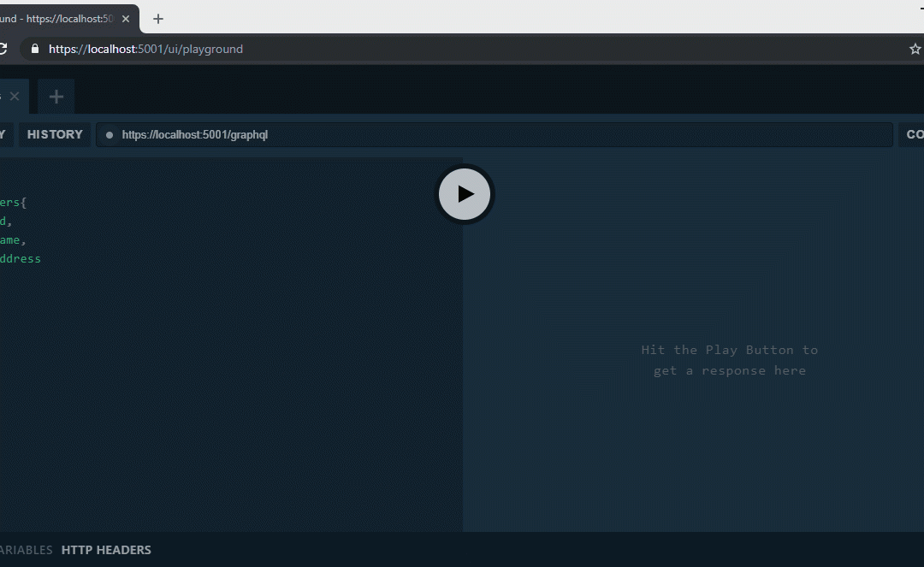Reload the page with the refresh icon
The image size is (924, 567).
coord(3,50)
